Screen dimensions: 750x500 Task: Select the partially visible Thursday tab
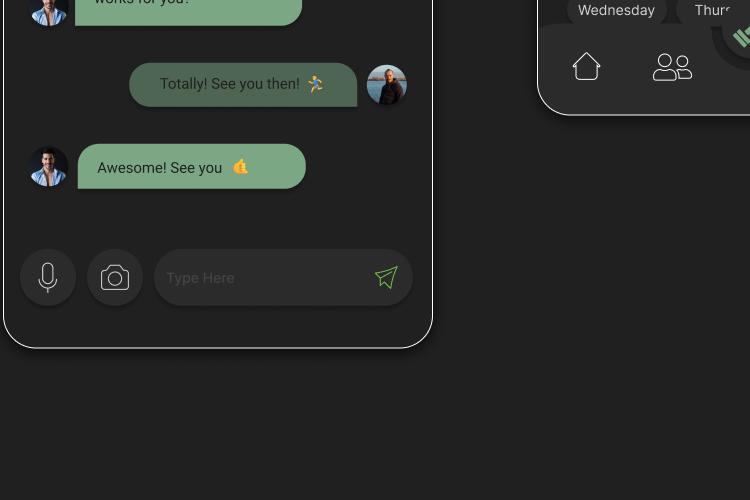(713, 11)
